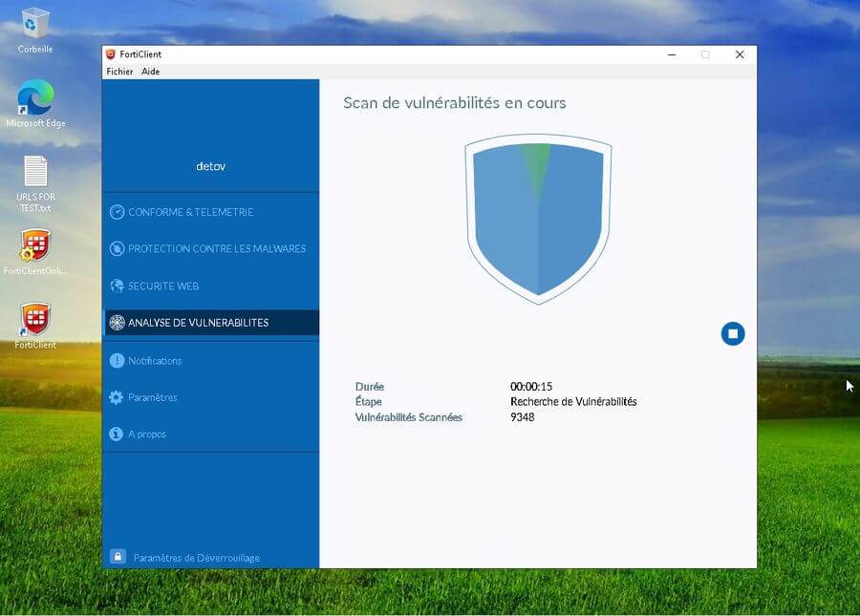Viewport: 860px width, 616px height.
Task: Select the FortiClient desktop shortcut
Action: 35,326
